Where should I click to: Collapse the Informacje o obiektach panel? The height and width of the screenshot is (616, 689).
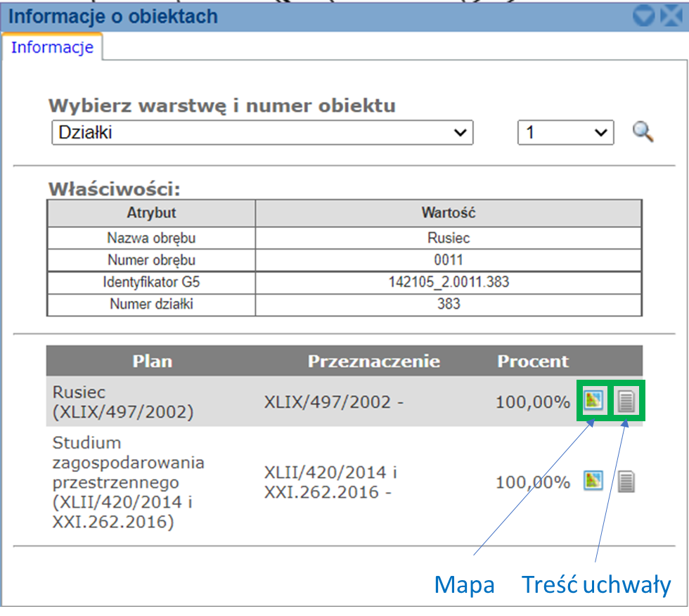[643, 15]
